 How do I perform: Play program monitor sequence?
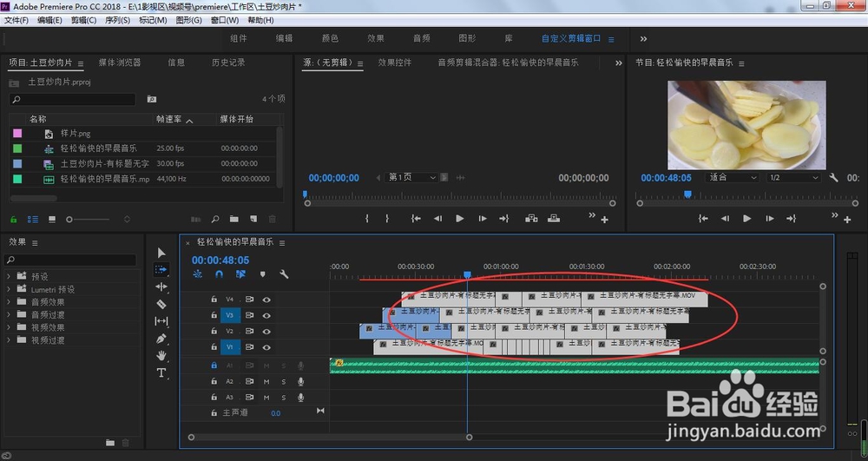(746, 219)
